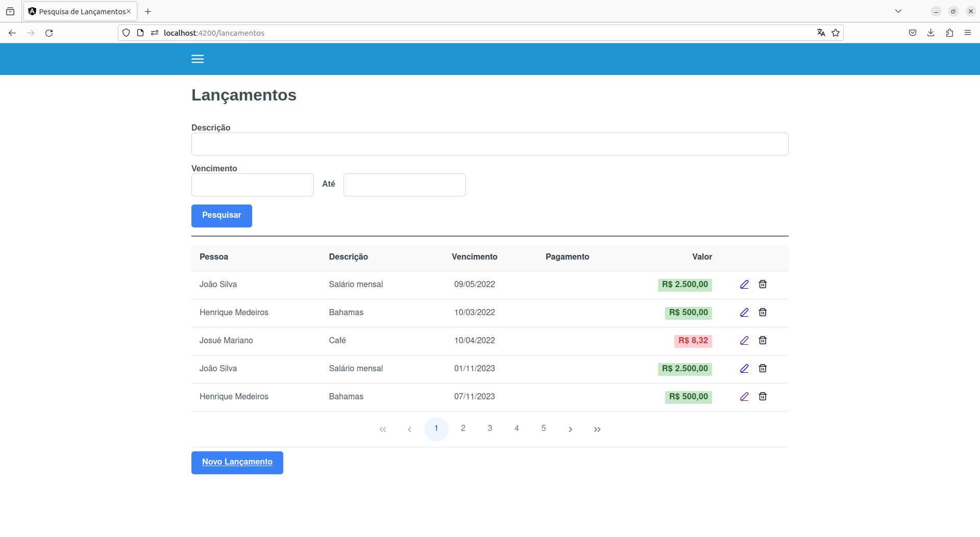Go to previous page of results
This screenshot has height=537, width=980.
coord(409,429)
